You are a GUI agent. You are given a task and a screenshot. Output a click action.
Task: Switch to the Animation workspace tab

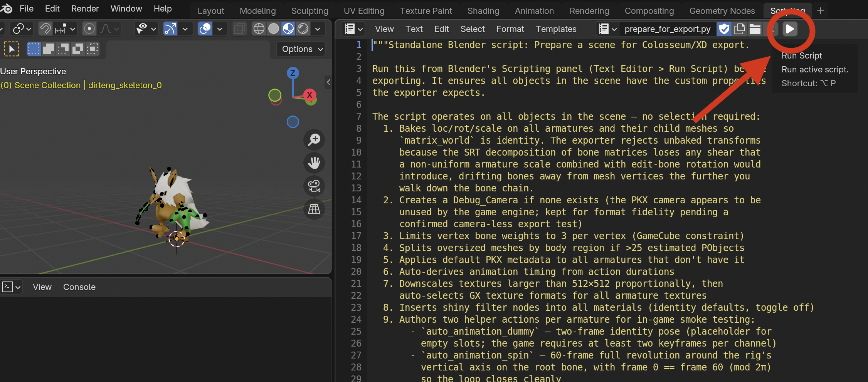(534, 11)
